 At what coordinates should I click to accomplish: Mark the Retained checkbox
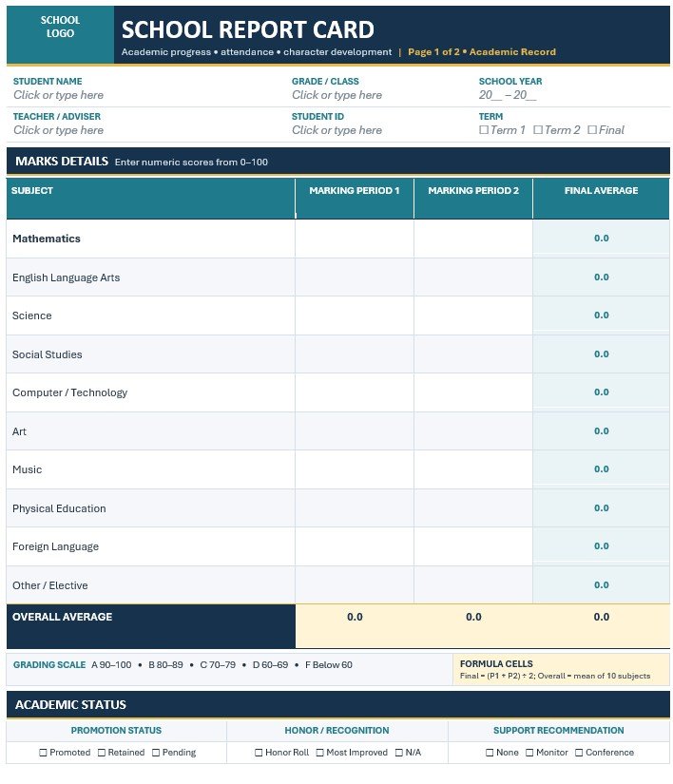pyautogui.click(x=102, y=753)
